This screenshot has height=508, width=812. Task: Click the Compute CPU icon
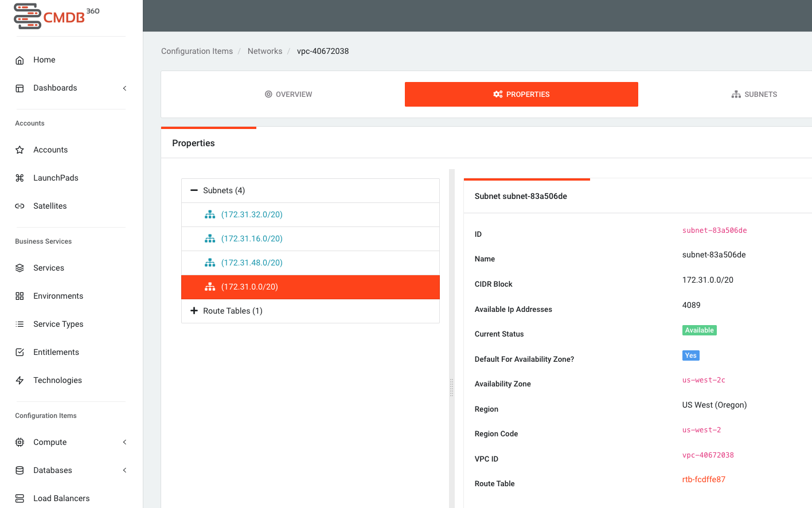click(x=19, y=443)
